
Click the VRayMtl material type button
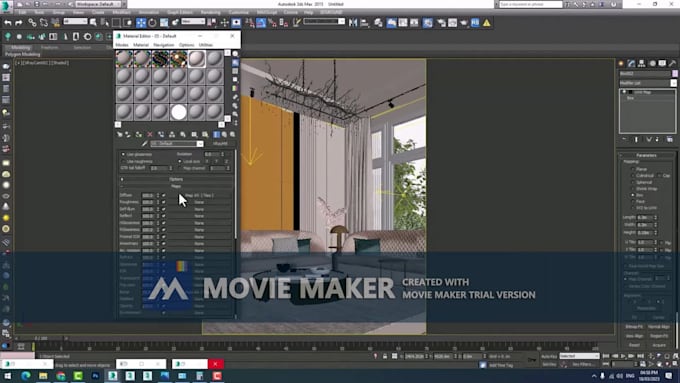click(220, 144)
